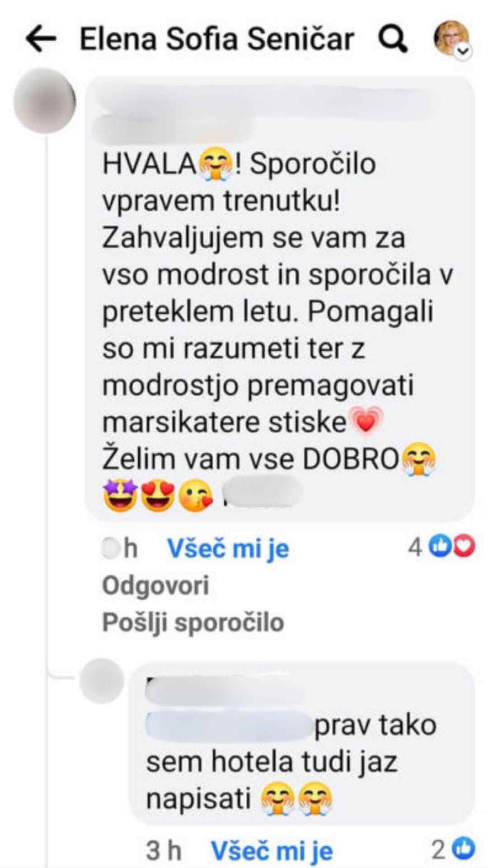This screenshot has height=868, width=488.
Task: Open reaction count 4 on first comment
Action: (x=415, y=548)
